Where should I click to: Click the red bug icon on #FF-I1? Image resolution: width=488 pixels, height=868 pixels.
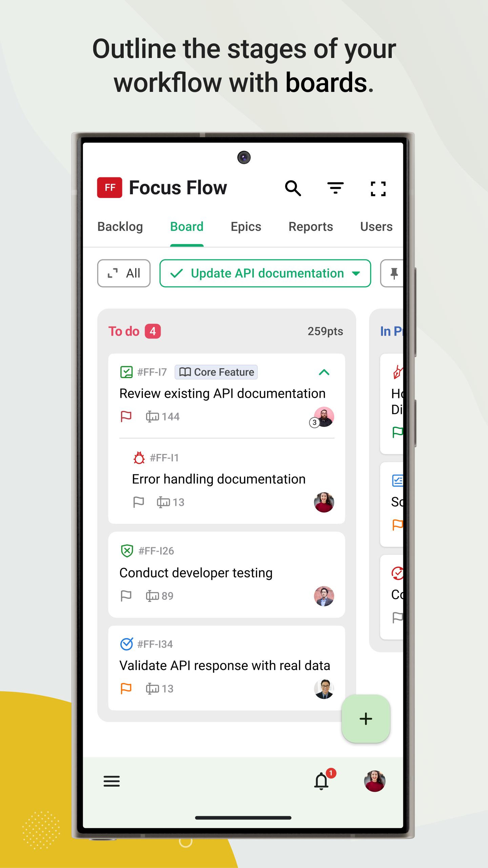point(139,458)
